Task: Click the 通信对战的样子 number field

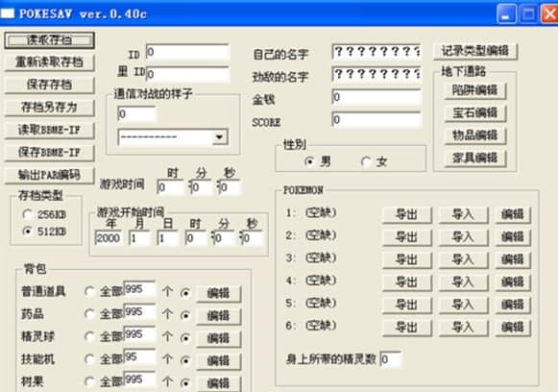Action: click(136, 114)
